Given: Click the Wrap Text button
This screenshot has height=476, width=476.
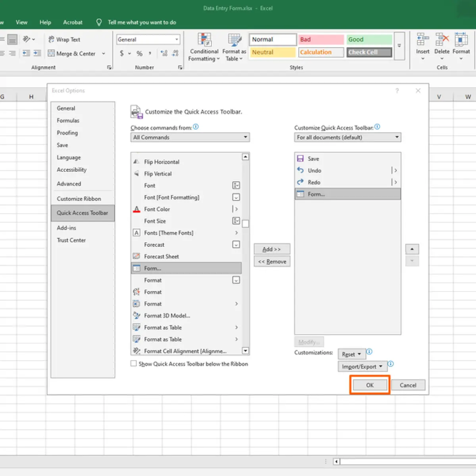Looking at the screenshot, I should click(64, 39).
